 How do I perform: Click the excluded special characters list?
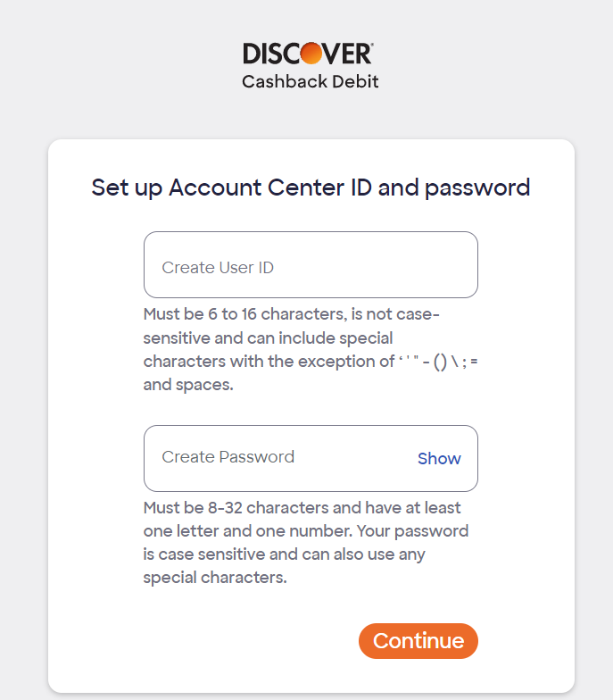[x=438, y=361]
